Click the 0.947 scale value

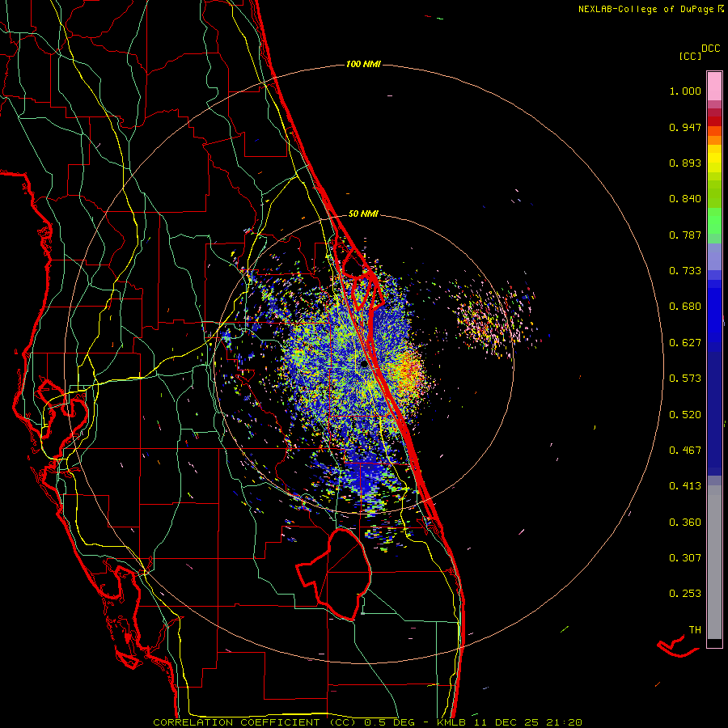point(685,127)
